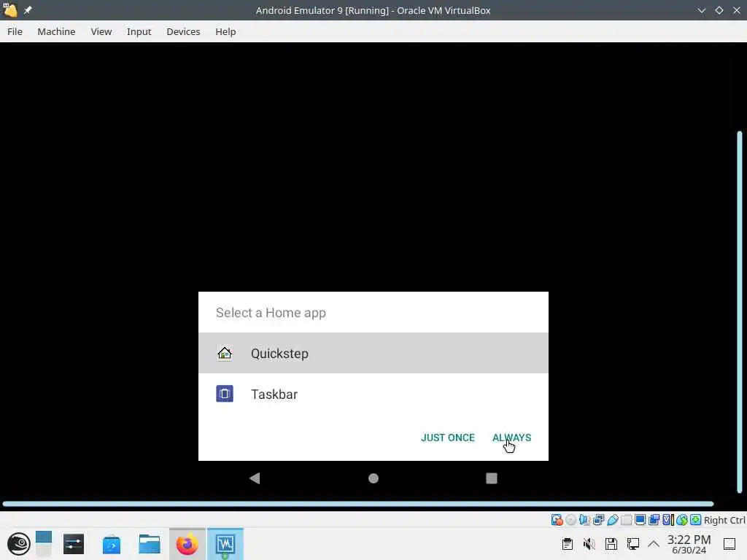The width and height of the screenshot is (747, 560).
Task: Click the muted volume tray icon
Action: click(589, 544)
